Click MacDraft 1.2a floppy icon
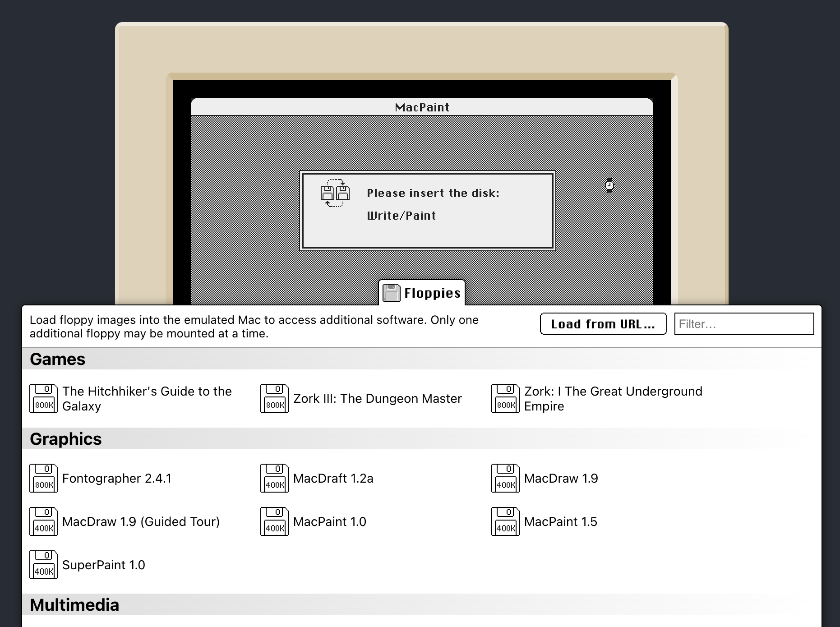Viewport: 840px width, 627px height. point(275,478)
